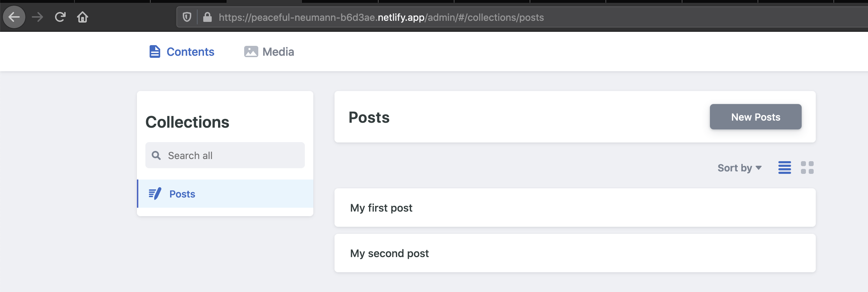The image size is (868, 292).
Task: Open the post titled My first post
Action: [381, 208]
